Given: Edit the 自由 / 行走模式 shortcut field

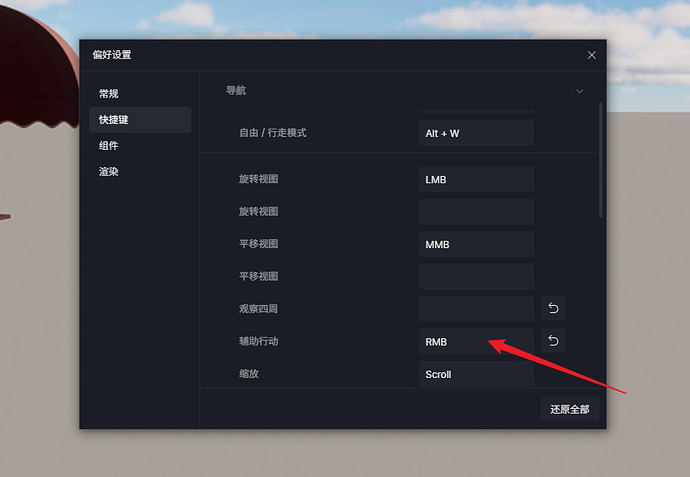Looking at the screenshot, I should pyautogui.click(x=477, y=133).
